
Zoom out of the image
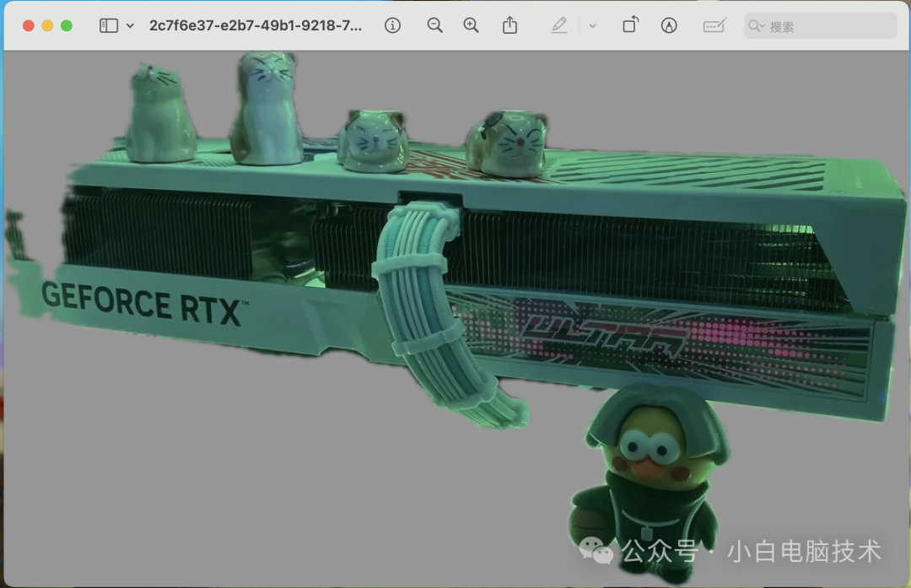click(434, 25)
